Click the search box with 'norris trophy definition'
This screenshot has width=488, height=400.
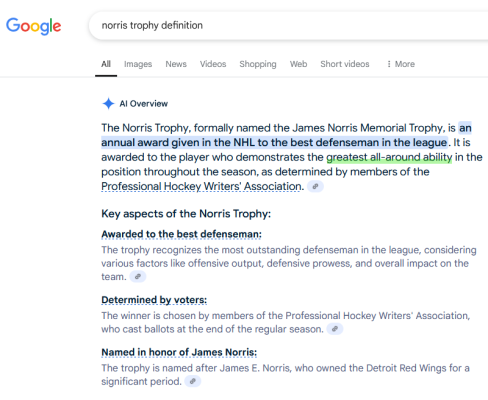coord(289,26)
